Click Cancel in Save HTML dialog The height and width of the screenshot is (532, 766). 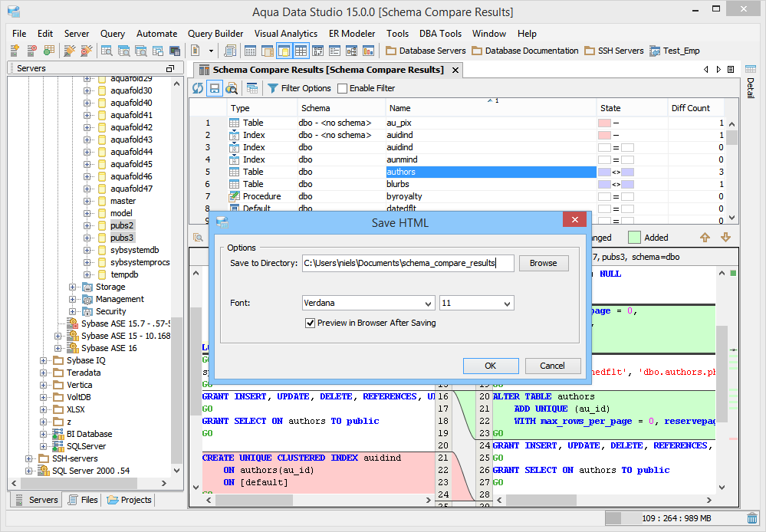click(x=553, y=366)
